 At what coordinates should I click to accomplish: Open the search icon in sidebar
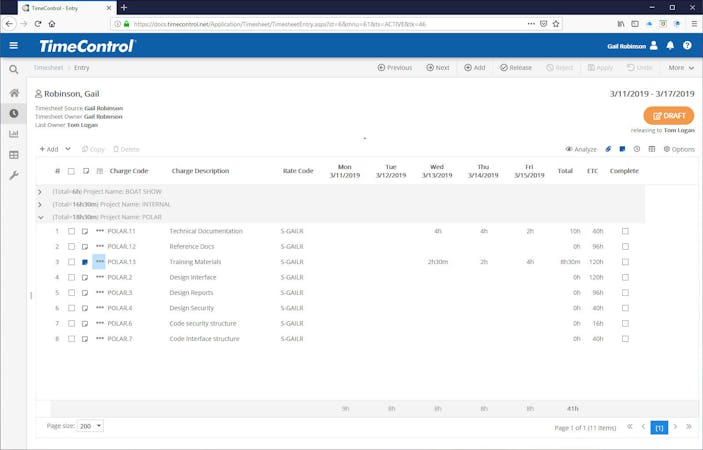(14, 69)
